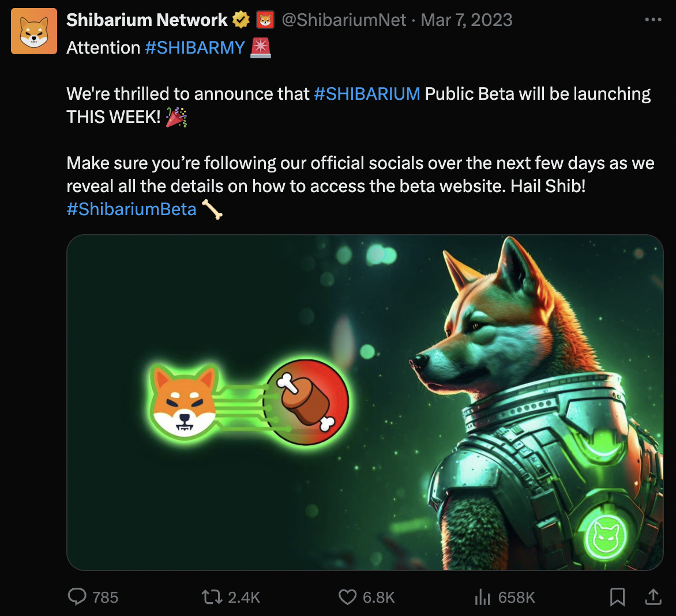Image resolution: width=676 pixels, height=616 pixels.
Task: Open the #SHIBARMY hashtag
Action: pyautogui.click(x=195, y=48)
